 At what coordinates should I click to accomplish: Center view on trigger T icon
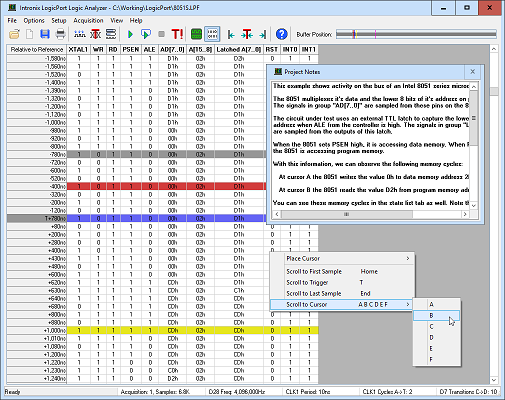[x=247, y=34]
